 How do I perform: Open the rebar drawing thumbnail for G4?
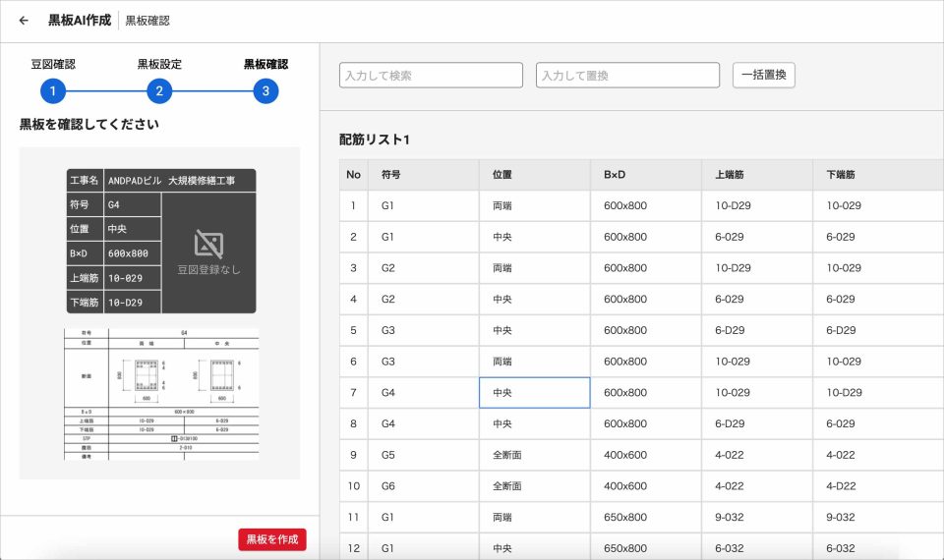160,394
